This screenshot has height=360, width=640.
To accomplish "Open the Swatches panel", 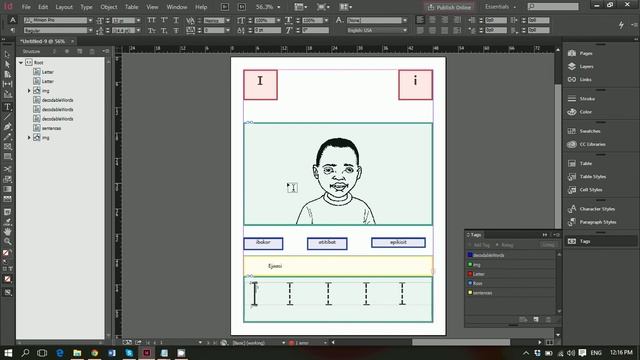I will point(584,131).
